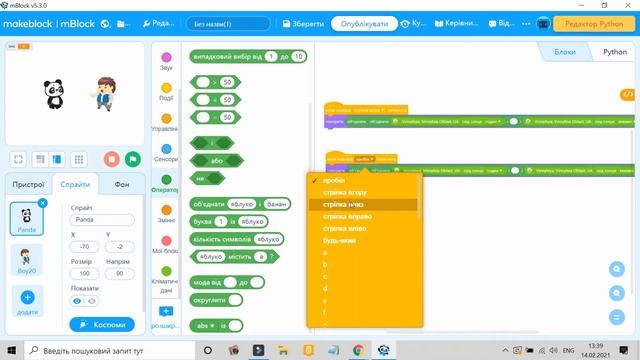Open the Керівни... tutorials menu
This screenshot has height=360, width=640.
click(x=456, y=24)
